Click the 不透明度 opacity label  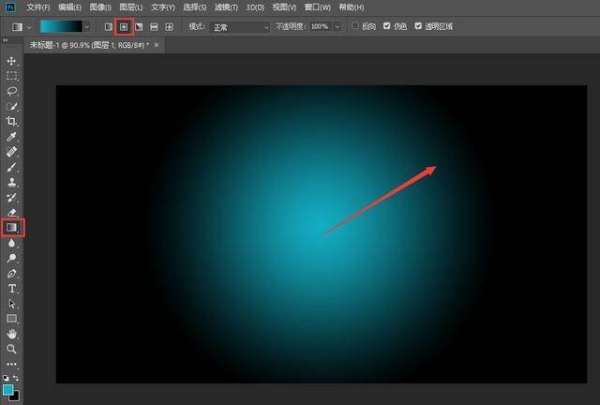click(290, 26)
